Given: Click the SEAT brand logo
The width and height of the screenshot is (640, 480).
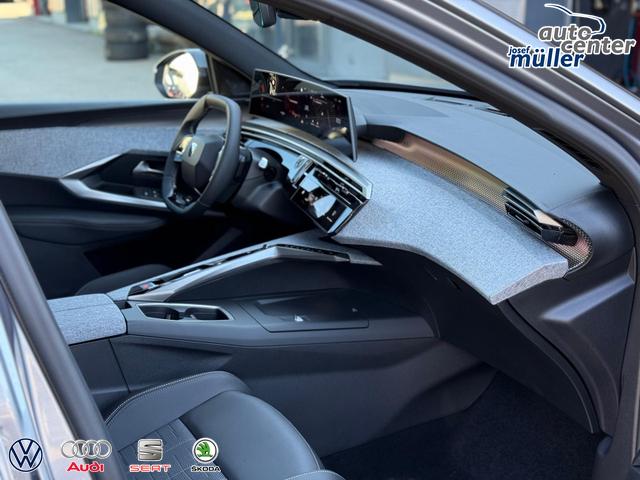Looking at the screenshot, I should (x=150, y=456).
